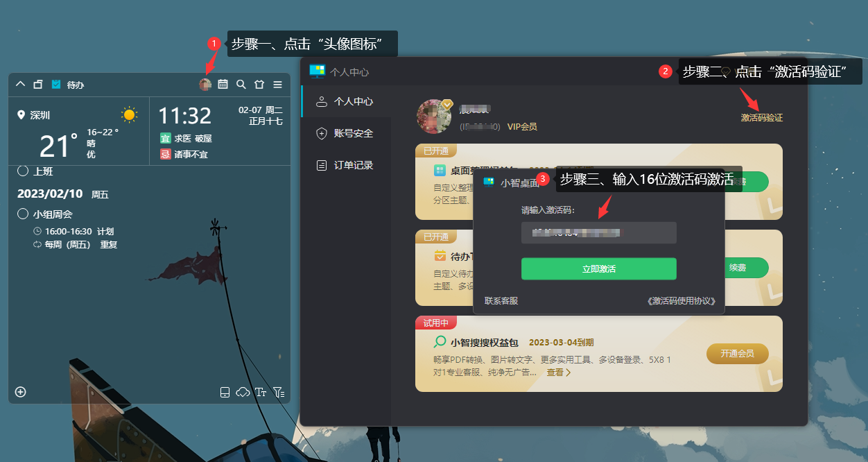Click the red 忌 almanac badge

pyautogui.click(x=165, y=154)
